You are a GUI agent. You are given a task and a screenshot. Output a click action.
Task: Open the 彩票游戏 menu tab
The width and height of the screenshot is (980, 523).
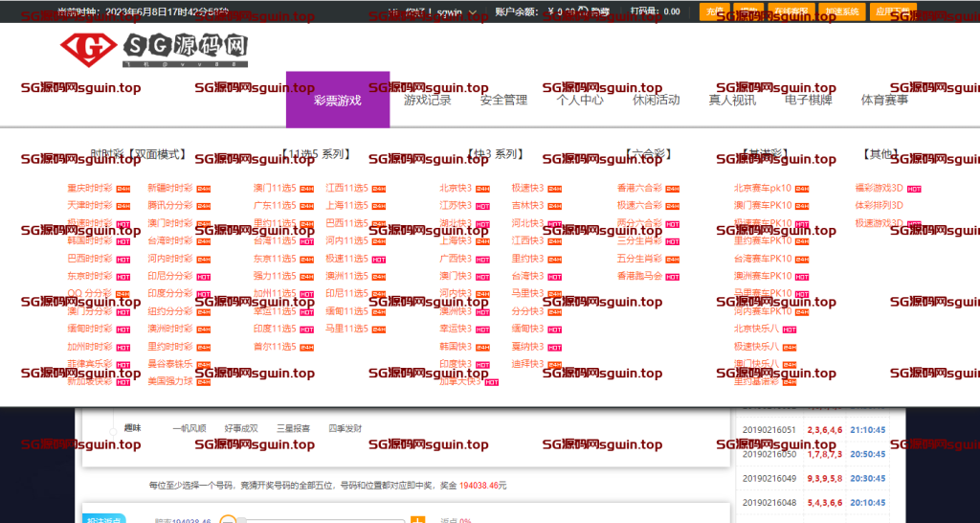click(338, 100)
